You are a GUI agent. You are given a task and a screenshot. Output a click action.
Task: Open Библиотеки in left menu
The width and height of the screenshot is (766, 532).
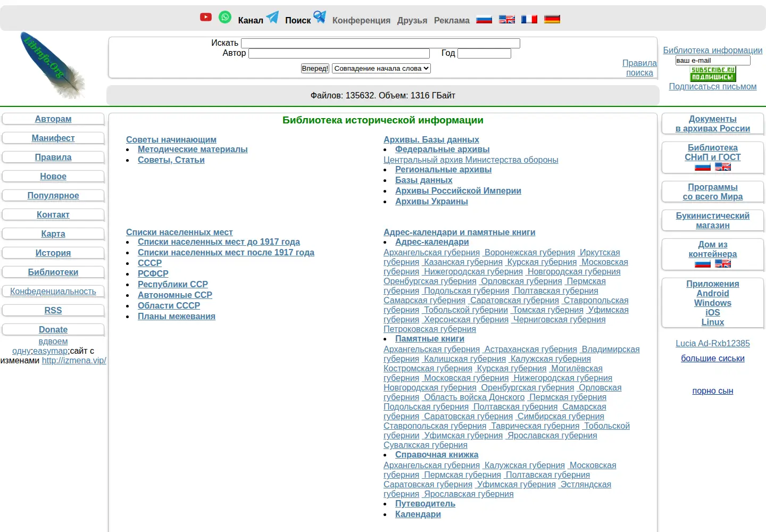point(53,272)
